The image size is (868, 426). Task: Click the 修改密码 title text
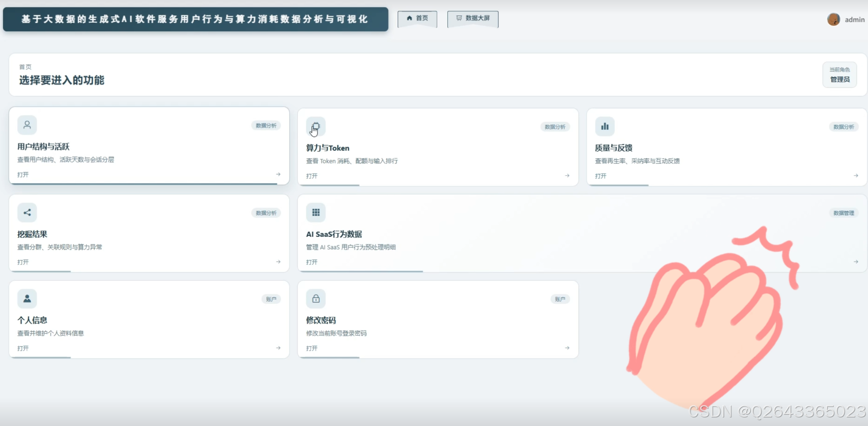(x=321, y=320)
